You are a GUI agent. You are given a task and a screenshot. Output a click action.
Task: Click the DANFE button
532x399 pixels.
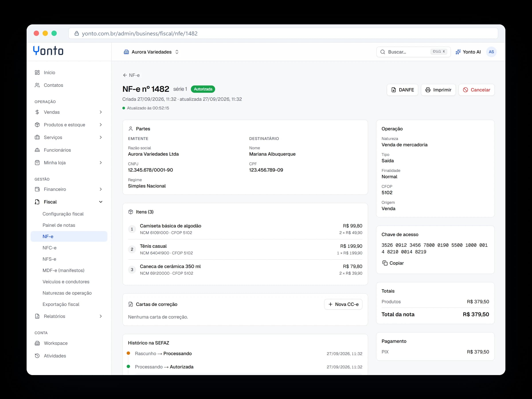[x=402, y=90]
